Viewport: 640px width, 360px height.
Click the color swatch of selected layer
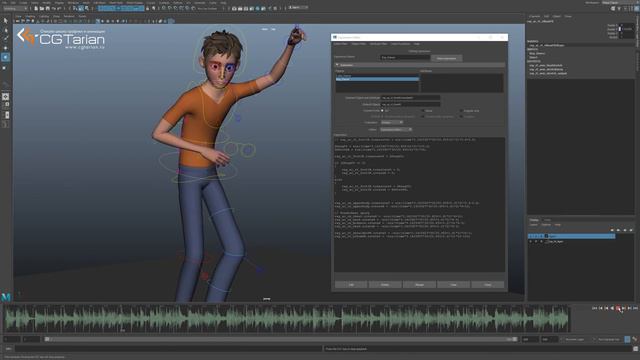click(546, 236)
